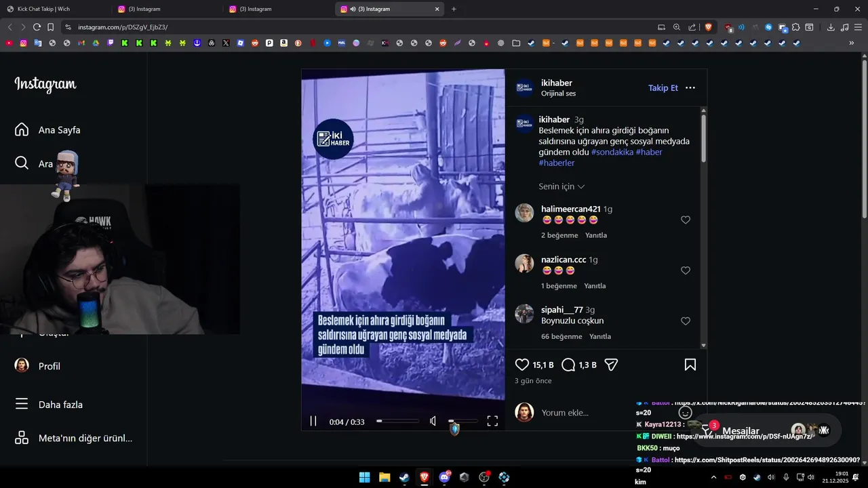Image resolution: width=868 pixels, height=488 pixels.
Task: Bookmark this page in address bar
Action: pos(51,27)
